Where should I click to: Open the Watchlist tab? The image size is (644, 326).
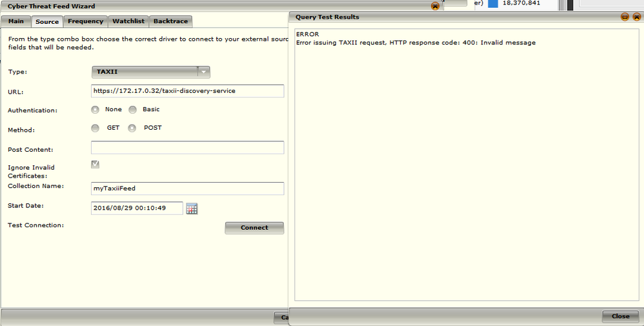[128, 21]
